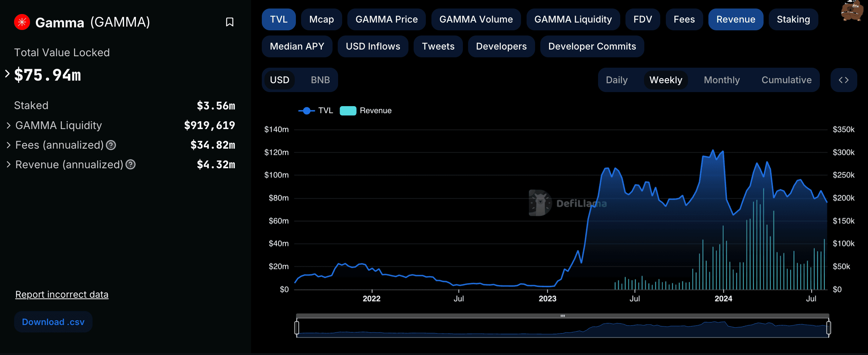Enable Median APY on chart
868x355 pixels.
pyautogui.click(x=297, y=46)
